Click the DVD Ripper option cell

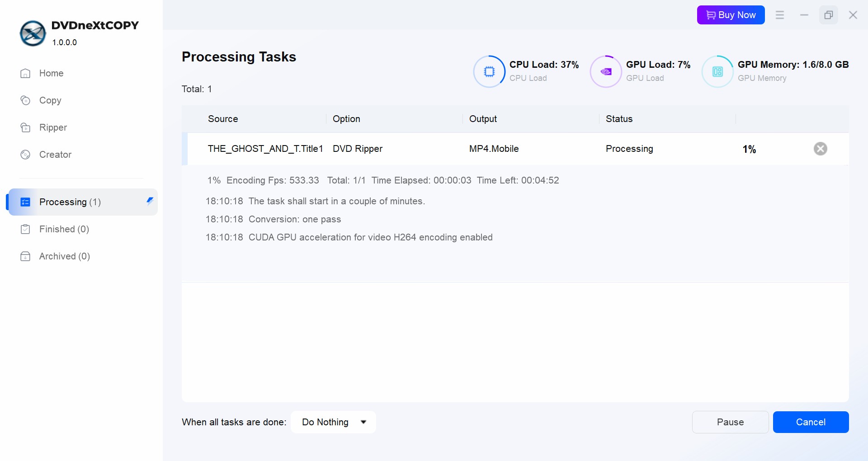(358, 149)
